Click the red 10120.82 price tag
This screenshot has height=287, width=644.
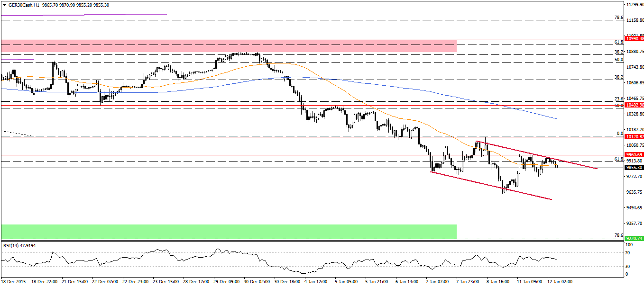(634, 136)
